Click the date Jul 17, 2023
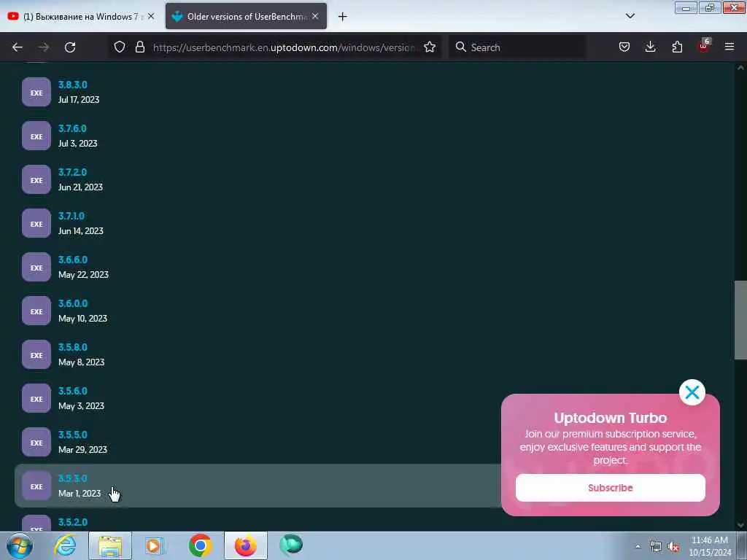 pyautogui.click(x=79, y=100)
